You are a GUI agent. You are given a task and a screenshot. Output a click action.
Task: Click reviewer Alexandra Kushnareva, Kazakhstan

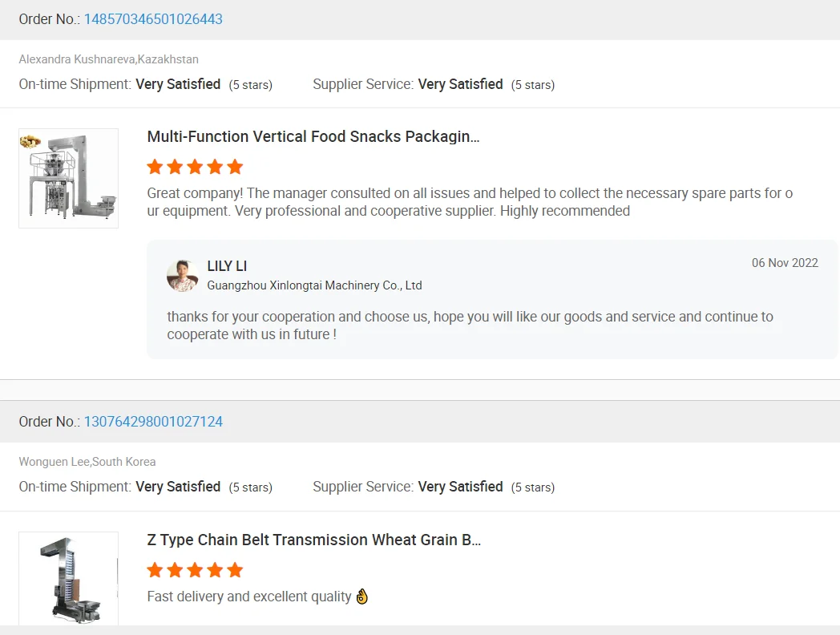[x=109, y=59]
